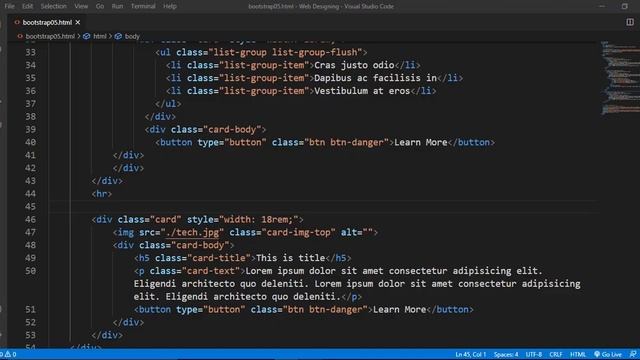Click the closing ul tag on line 37
This screenshot has height=360, width=640.
(x=168, y=104)
